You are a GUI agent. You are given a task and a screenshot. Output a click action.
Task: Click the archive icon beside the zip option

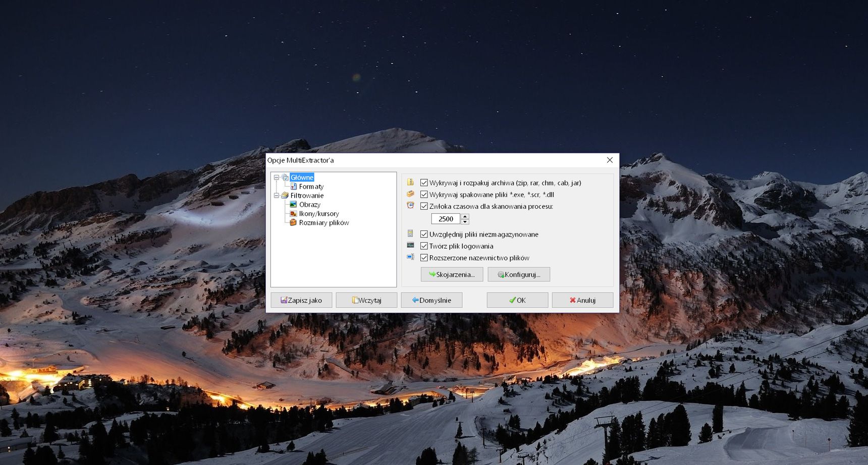point(410,182)
